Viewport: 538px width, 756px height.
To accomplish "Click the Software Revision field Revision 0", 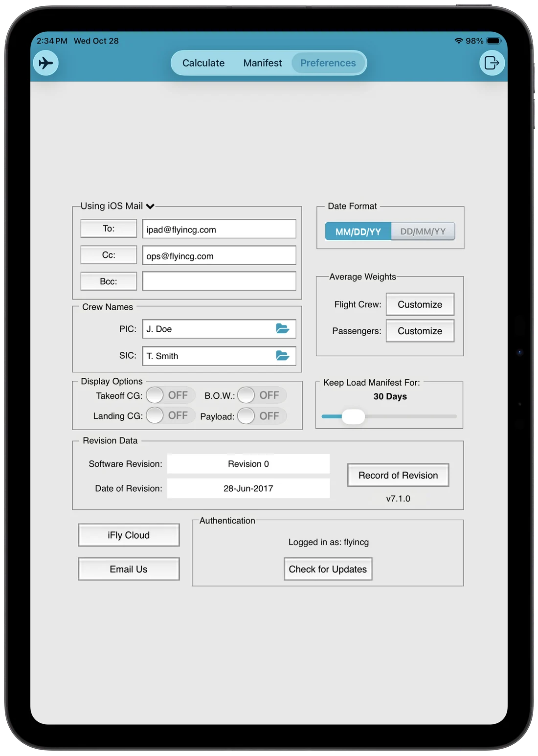I will [x=248, y=464].
